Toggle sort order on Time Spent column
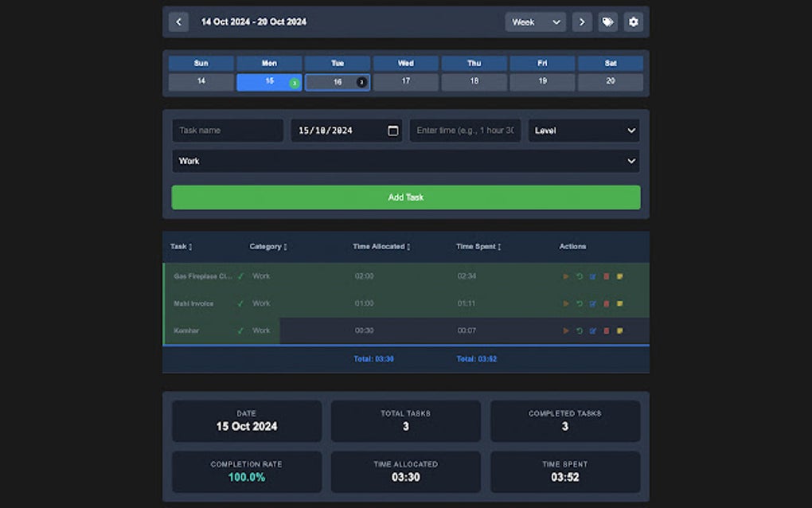The height and width of the screenshot is (508, 812). (499, 247)
